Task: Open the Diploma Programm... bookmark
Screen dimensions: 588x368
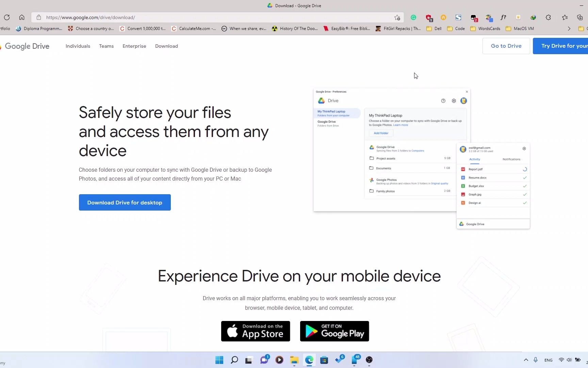Action: (x=39, y=29)
